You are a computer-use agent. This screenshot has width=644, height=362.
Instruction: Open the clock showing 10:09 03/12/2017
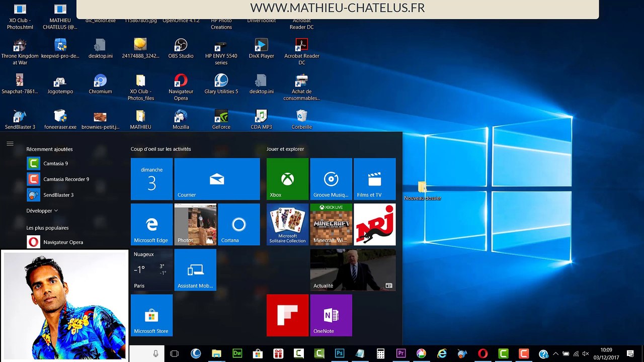(606, 354)
